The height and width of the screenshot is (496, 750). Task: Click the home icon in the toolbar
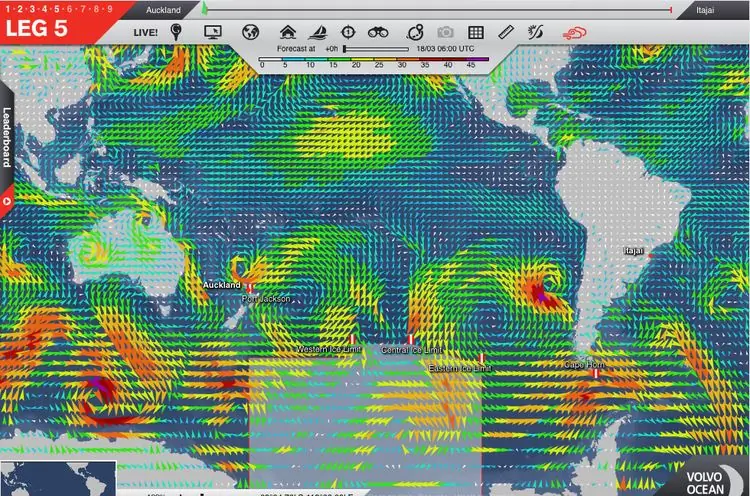click(287, 32)
